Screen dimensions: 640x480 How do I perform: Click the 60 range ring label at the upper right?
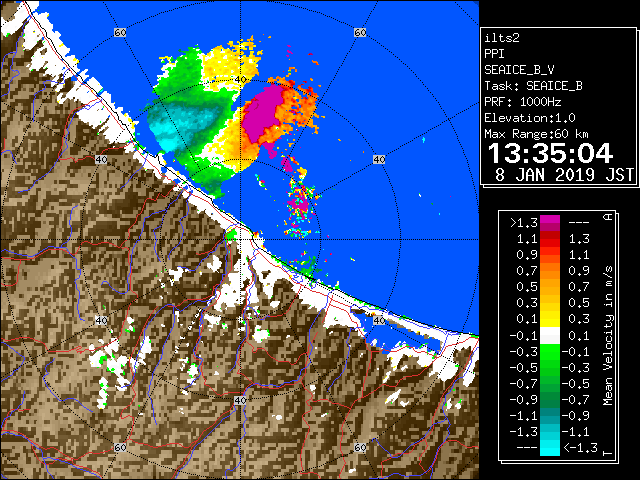[x=360, y=32]
